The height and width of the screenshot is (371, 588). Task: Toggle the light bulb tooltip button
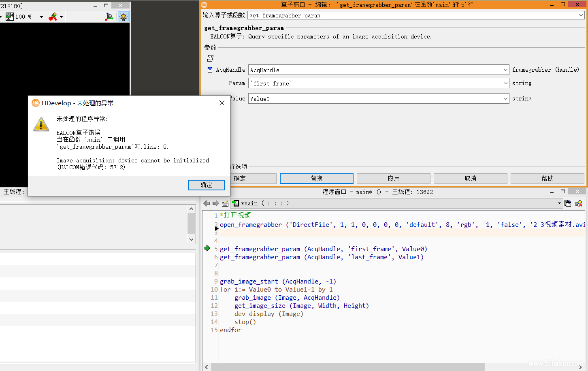124,17
